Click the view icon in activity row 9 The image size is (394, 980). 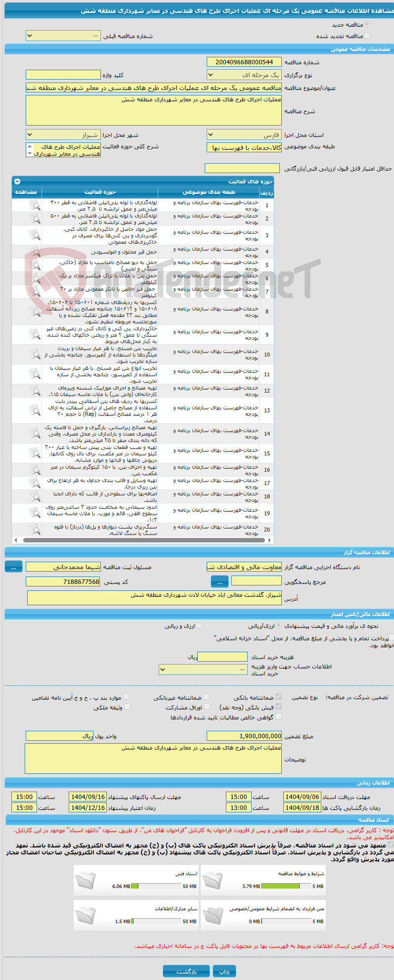[35, 334]
